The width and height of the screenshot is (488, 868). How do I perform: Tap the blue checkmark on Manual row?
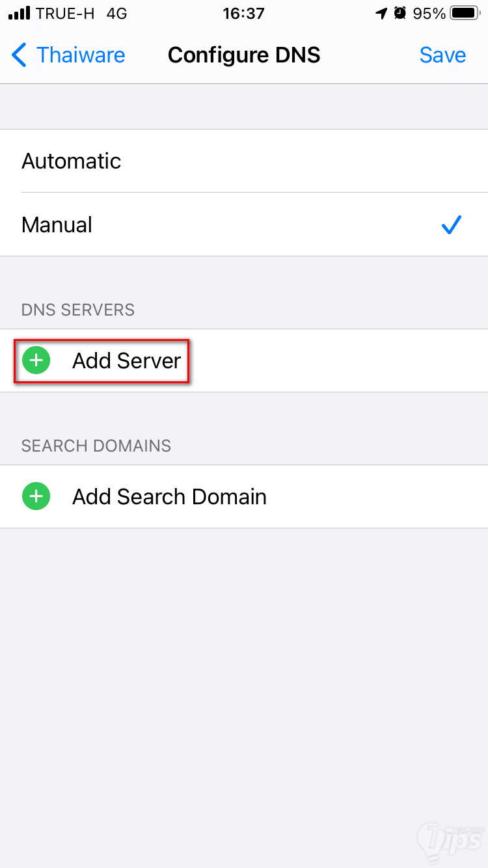[452, 224]
